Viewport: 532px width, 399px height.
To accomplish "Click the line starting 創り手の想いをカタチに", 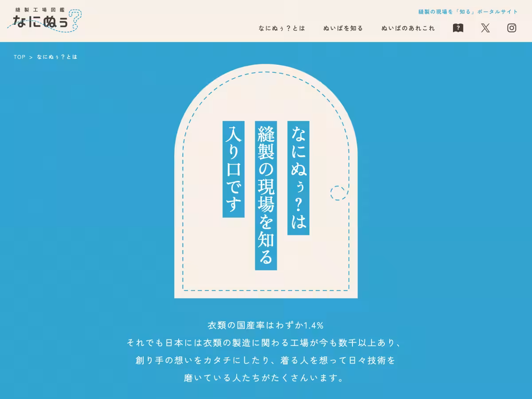I will [x=266, y=360].
